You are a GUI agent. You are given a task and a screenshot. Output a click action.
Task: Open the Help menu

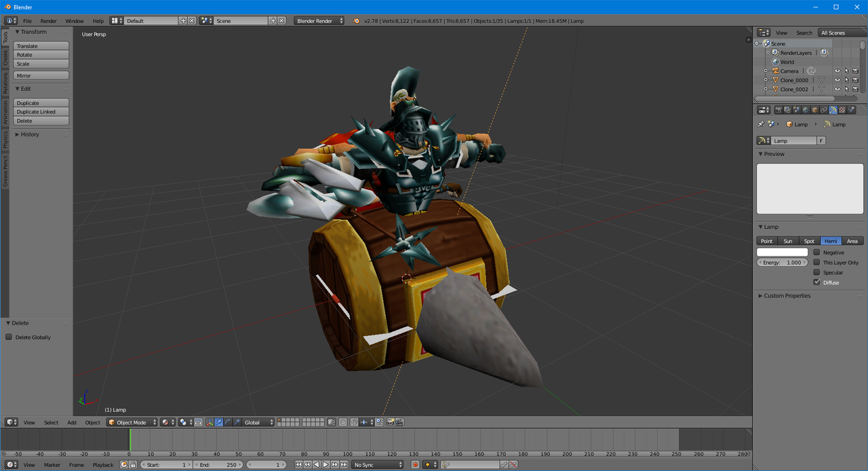point(98,21)
